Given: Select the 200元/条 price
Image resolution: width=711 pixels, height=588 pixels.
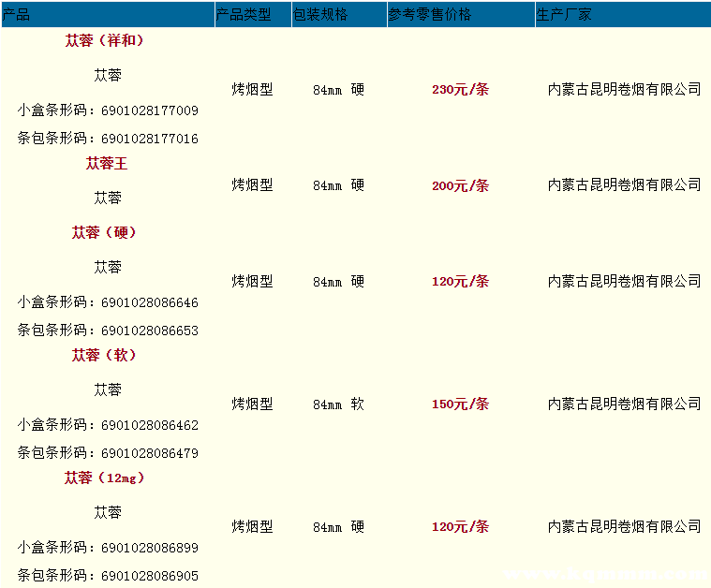Looking at the screenshot, I should click(460, 185).
